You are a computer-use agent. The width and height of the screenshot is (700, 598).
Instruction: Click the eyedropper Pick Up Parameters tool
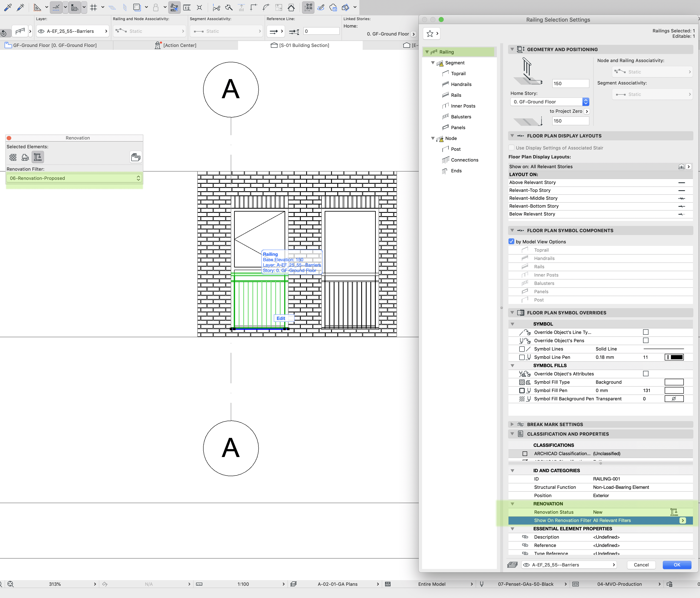7,7
